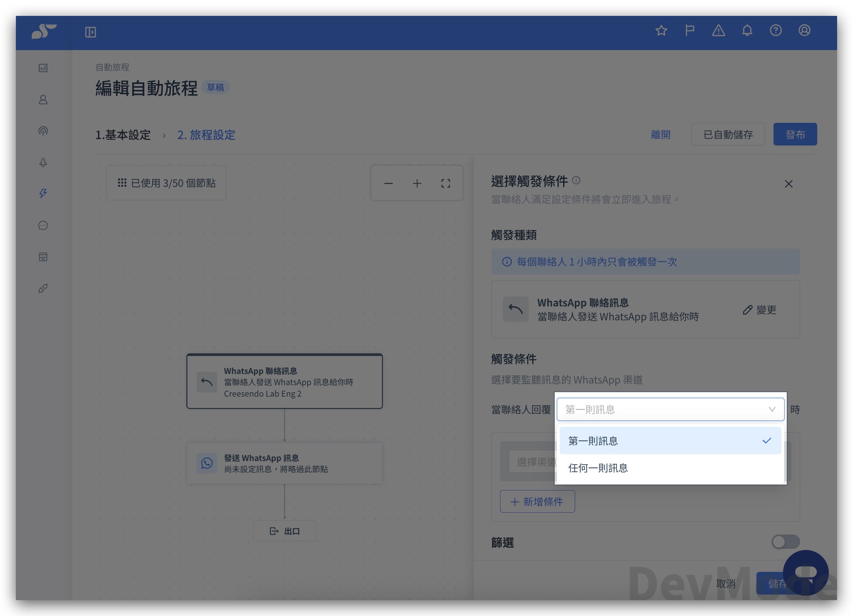Open the user account profile icon
The image size is (853, 616).
point(805,31)
